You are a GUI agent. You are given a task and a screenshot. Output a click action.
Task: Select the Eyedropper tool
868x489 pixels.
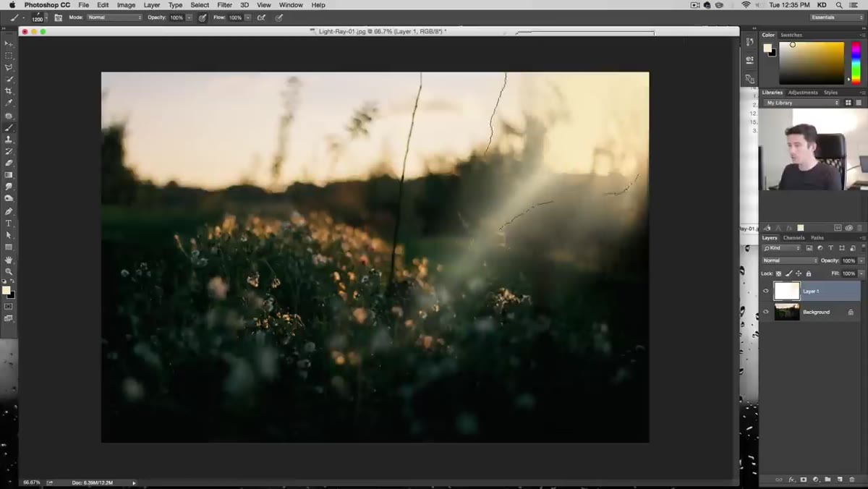pos(9,103)
